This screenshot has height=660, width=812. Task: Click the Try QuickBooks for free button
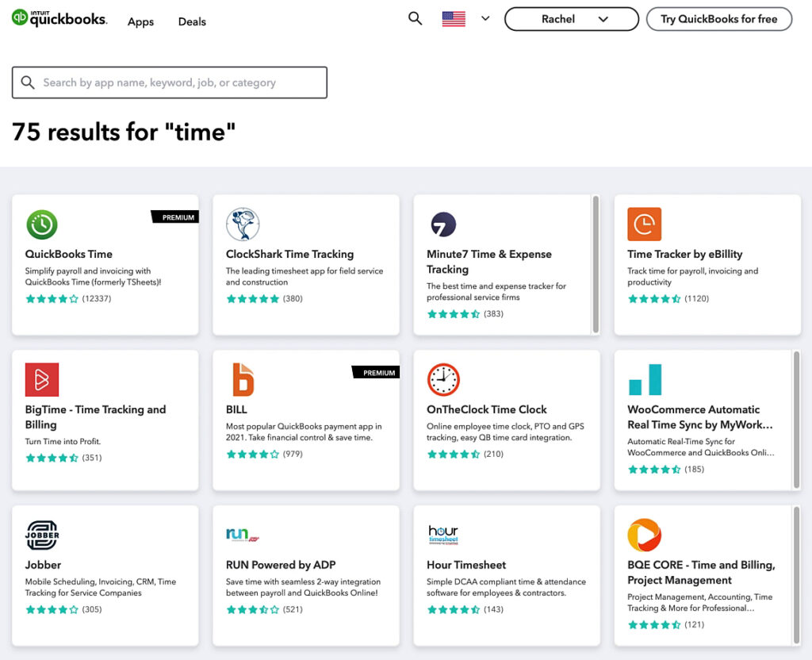718,18
